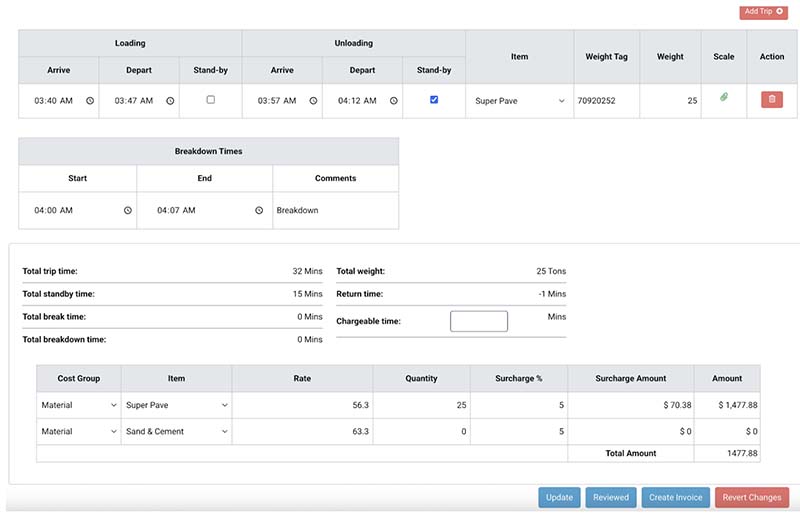Open clock picker for Breakdown Start 04:00 AM

[128, 210]
